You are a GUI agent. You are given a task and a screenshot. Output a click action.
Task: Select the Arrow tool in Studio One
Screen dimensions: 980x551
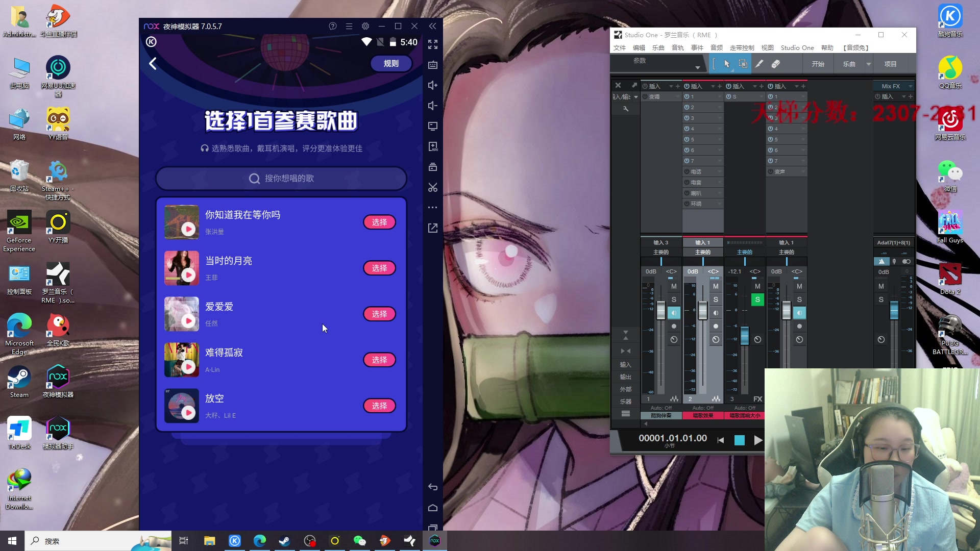tap(727, 64)
